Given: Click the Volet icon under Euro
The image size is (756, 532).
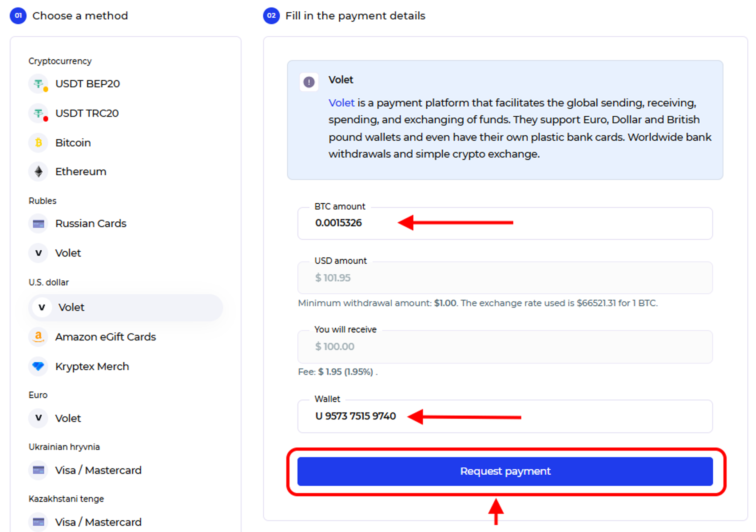Looking at the screenshot, I should coord(39,418).
